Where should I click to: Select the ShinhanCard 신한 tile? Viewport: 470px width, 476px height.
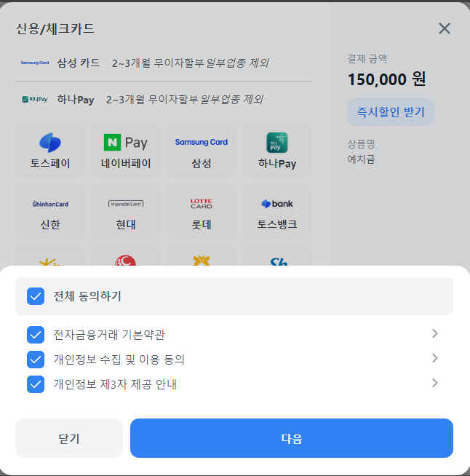pos(50,212)
